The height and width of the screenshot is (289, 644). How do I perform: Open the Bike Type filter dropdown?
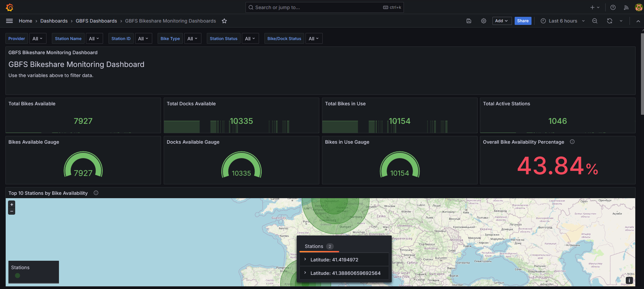(193, 38)
